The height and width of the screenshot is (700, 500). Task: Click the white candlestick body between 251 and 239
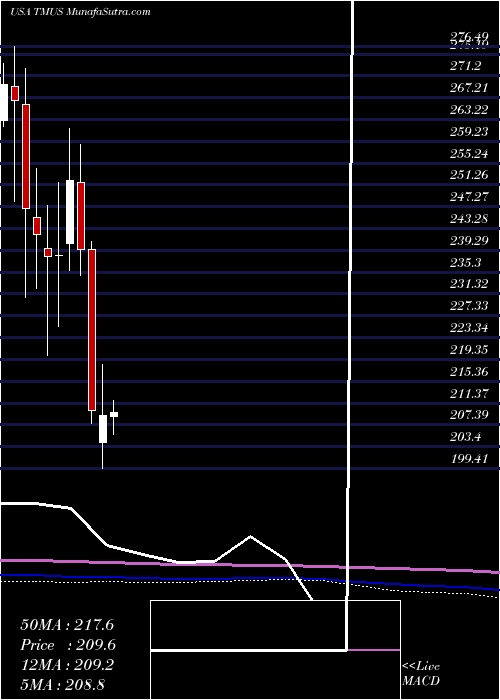click(70, 212)
